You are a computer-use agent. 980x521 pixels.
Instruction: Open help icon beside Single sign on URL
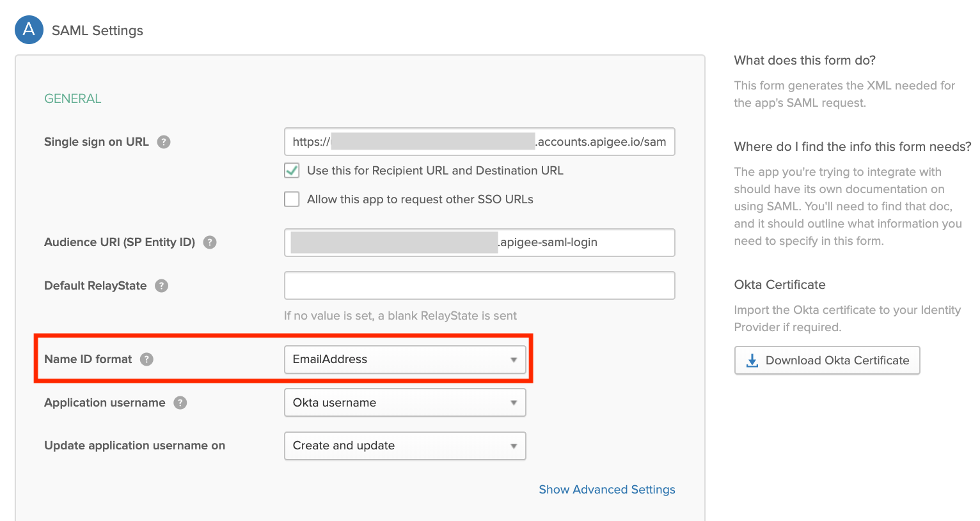(164, 142)
